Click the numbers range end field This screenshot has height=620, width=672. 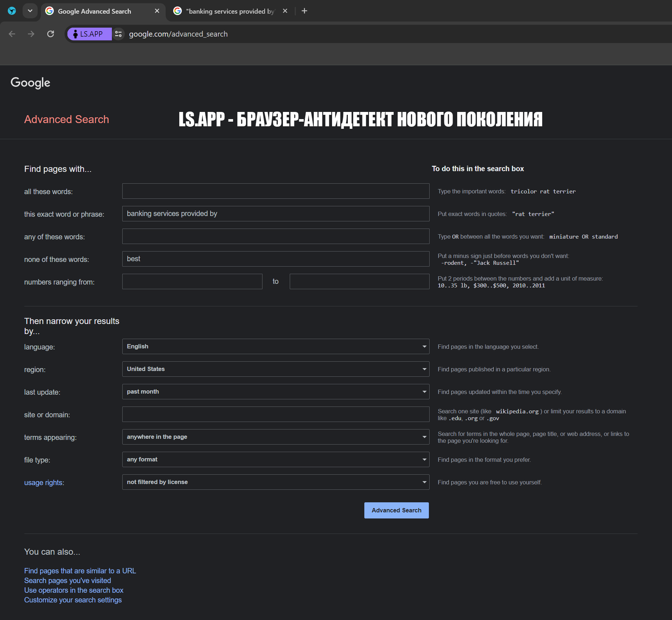coord(360,281)
